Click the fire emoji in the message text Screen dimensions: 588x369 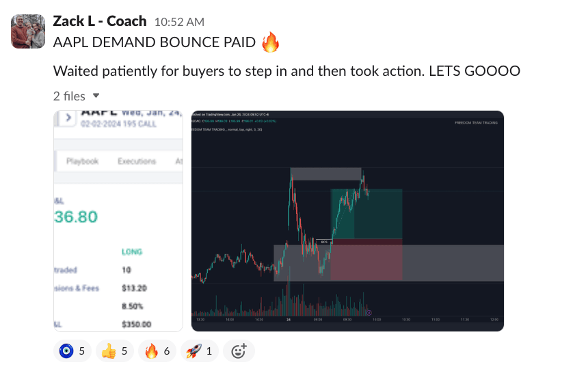pos(271,44)
